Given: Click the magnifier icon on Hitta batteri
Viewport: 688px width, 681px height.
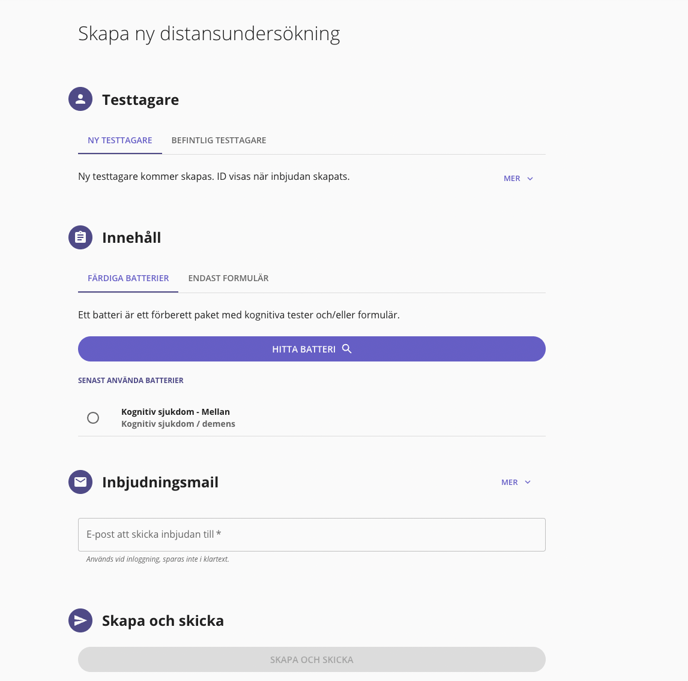Looking at the screenshot, I should (347, 349).
